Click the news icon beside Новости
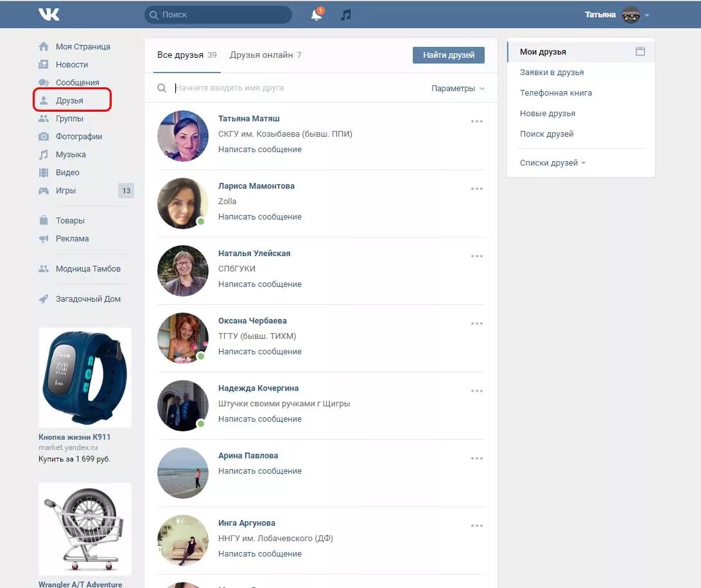The image size is (701, 588). (x=44, y=64)
